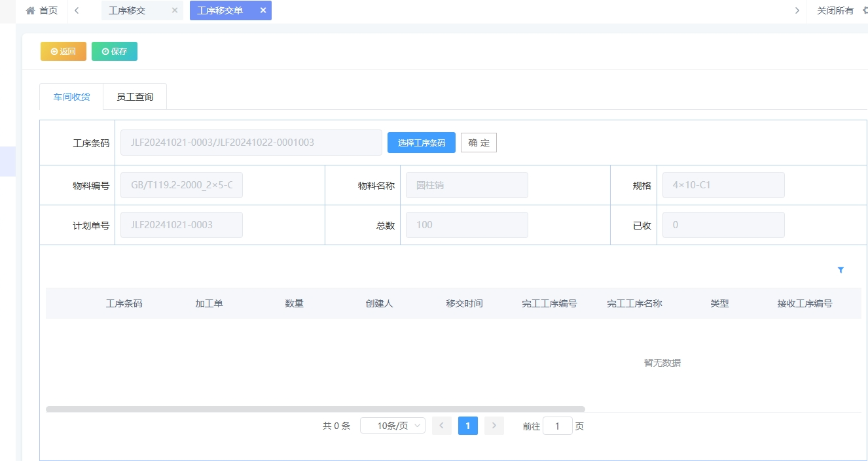
Task: Click the 已收 field showing 0
Action: click(x=723, y=225)
